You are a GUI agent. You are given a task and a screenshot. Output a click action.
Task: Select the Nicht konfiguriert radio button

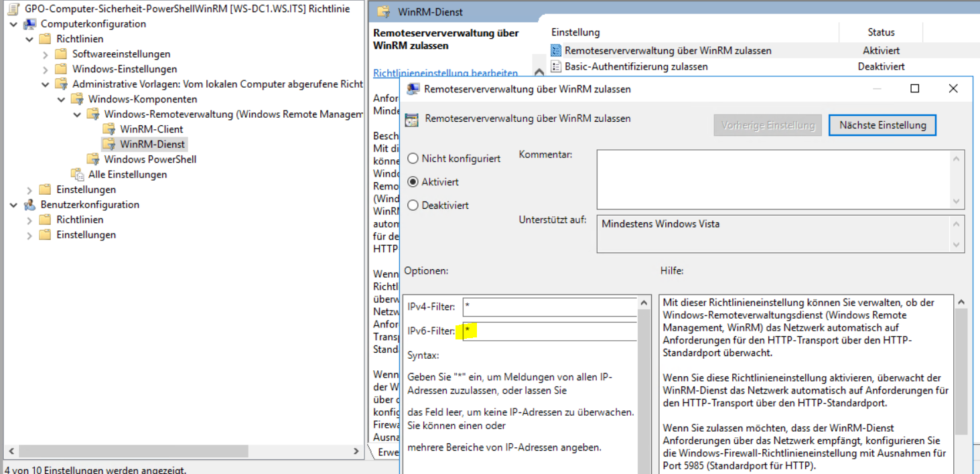point(413,159)
